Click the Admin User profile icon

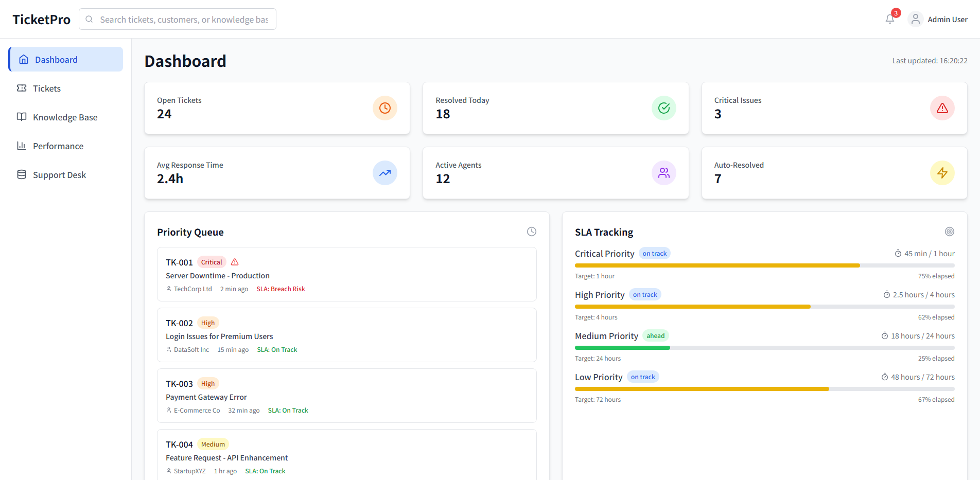tap(916, 19)
